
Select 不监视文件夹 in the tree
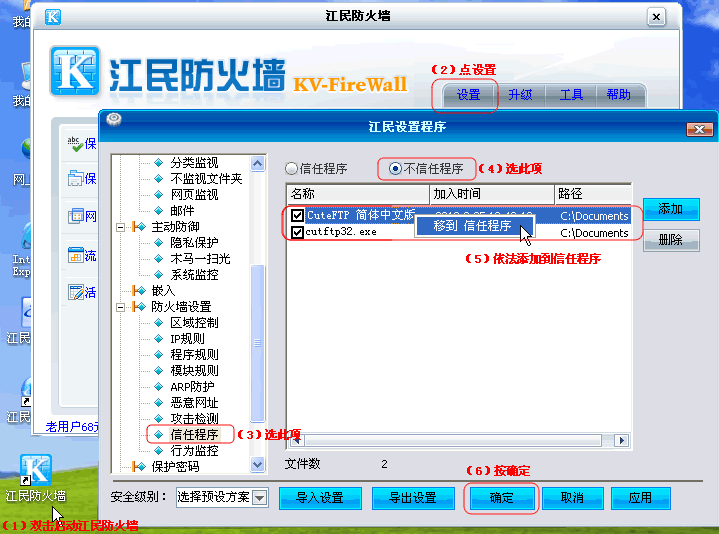tap(206, 179)
